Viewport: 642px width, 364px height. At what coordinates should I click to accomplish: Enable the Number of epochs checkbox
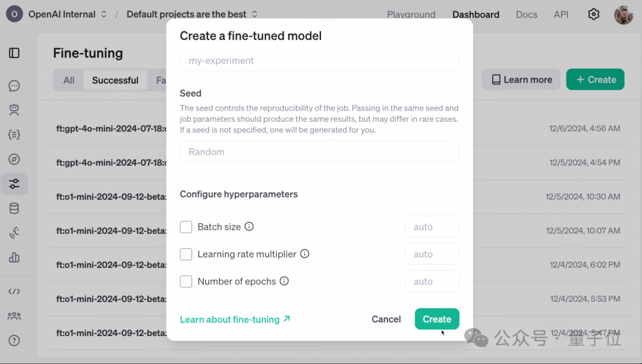(x=186, y=281)
